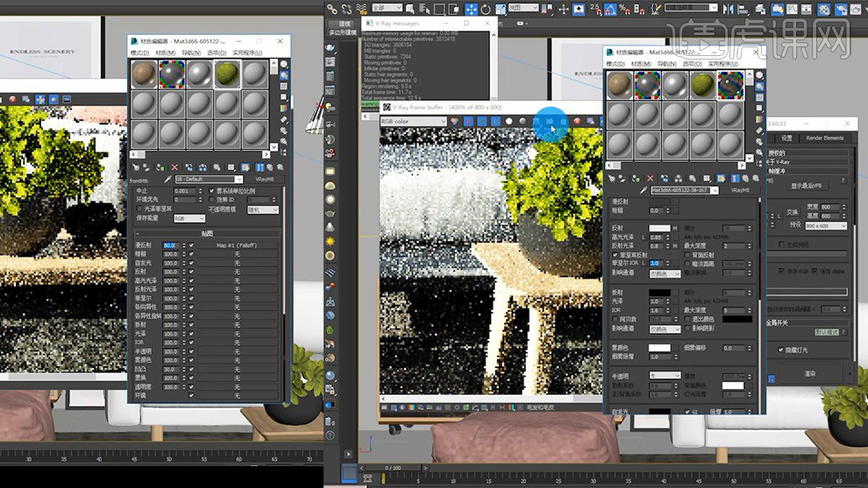Open material name dropdown Mat3d66-605122-38-167
The image size is (868, 488).
pyautogui.click(x=684, y=190)
